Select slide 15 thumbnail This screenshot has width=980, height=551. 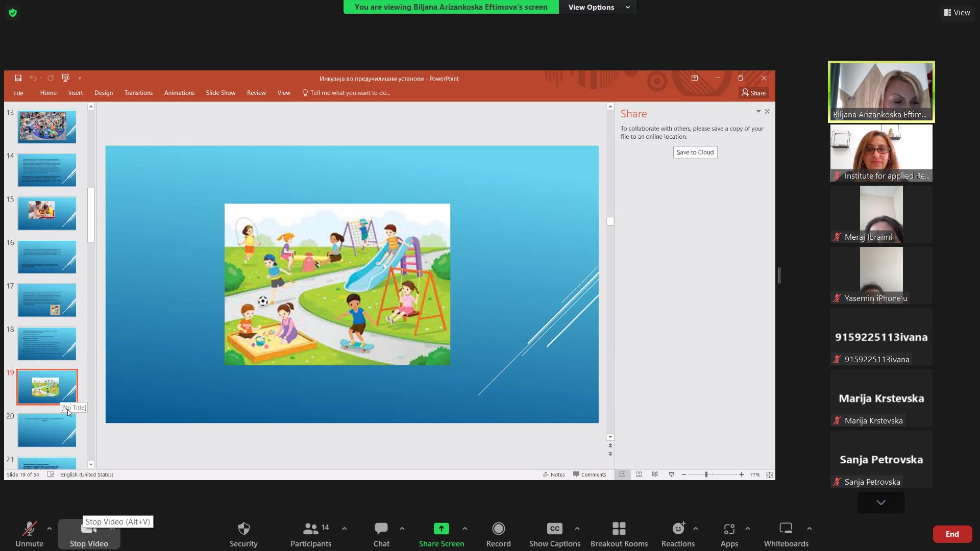coord(47,213)
